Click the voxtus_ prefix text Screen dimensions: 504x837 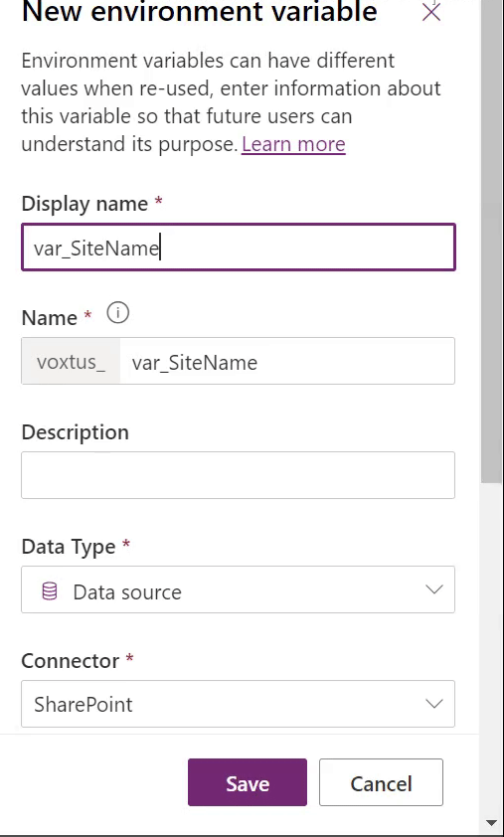click(x=71, y=362)
